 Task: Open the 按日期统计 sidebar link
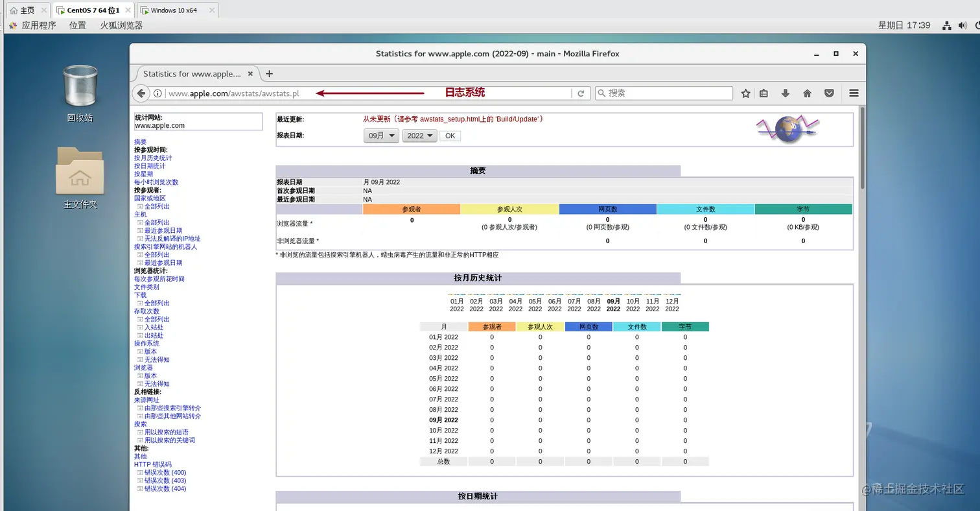click(150, 166)
